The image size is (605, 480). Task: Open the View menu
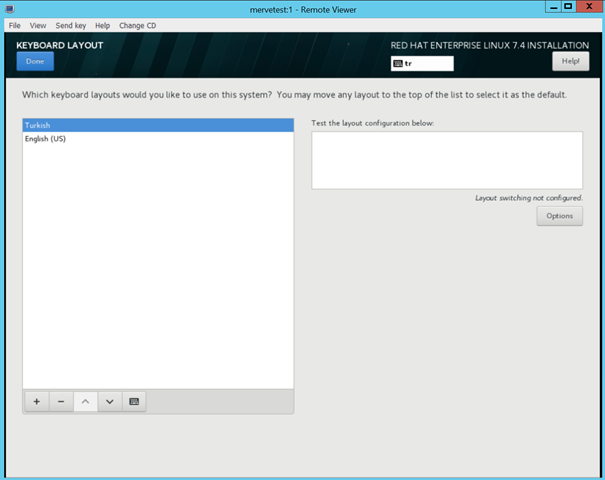(38, 25)
